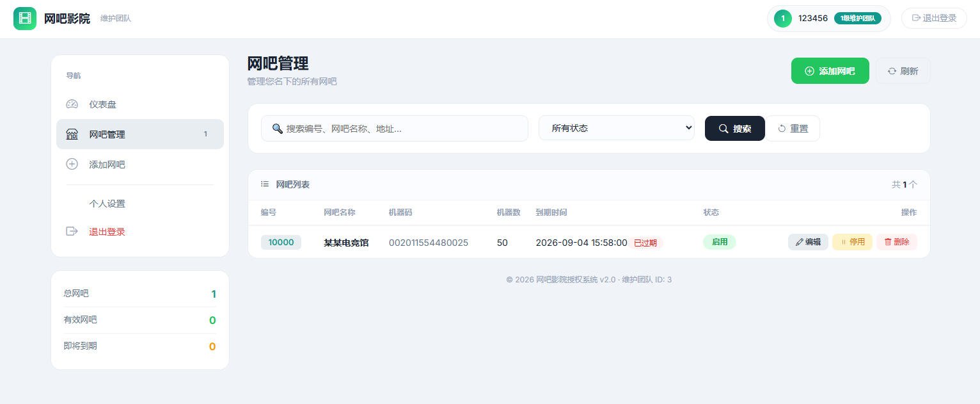
Task: Click the dark 搜索 button
Action: tap(734, 129)
